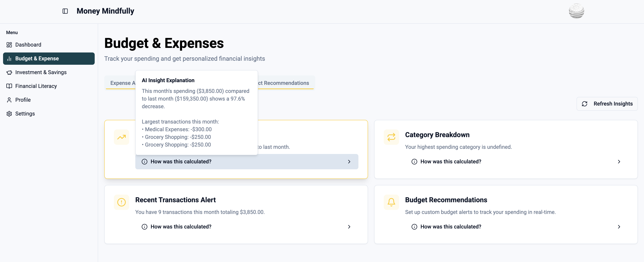Click the trend arrow icon on spending card
644x262 pixels.
coord(121,137)
